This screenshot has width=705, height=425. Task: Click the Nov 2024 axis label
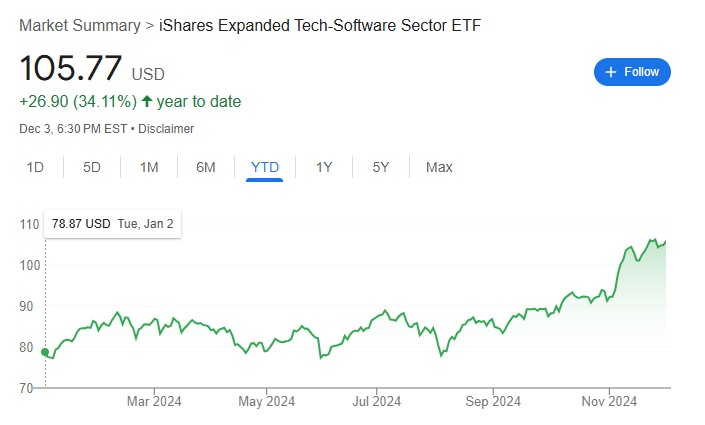(x=609, y=402)
